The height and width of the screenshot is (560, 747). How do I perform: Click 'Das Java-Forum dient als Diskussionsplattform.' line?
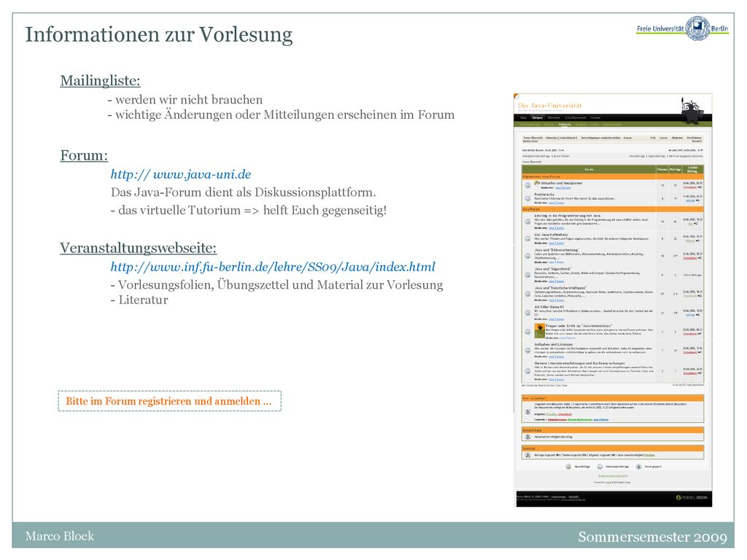point(244,192)
